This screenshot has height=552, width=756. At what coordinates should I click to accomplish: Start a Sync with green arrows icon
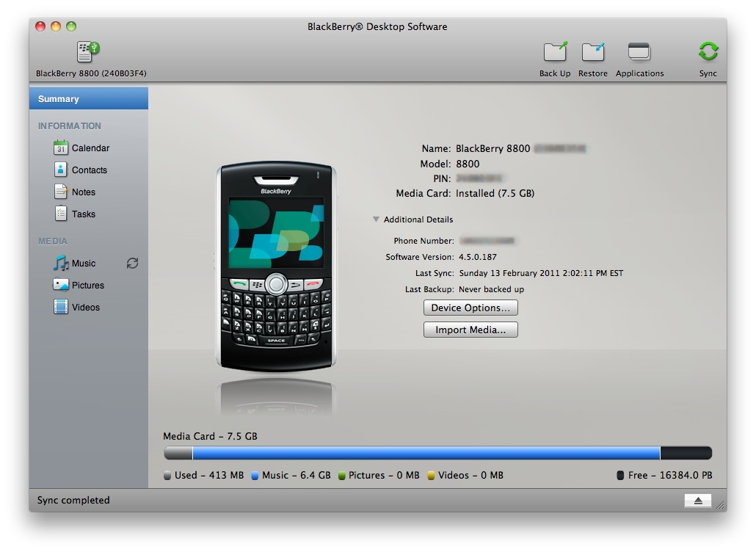click(708, 51)
